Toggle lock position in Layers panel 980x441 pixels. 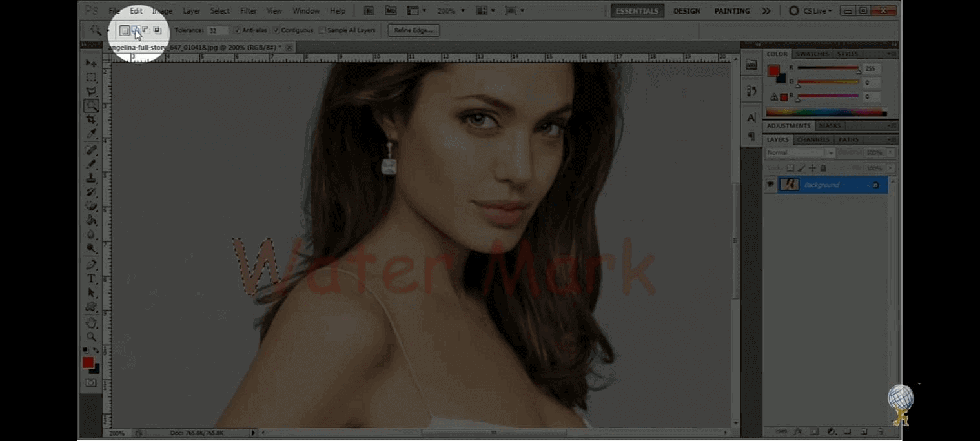812,169
